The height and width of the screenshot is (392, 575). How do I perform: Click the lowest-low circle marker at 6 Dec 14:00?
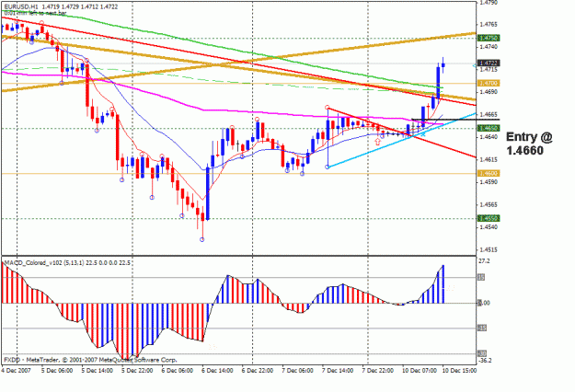202,239
